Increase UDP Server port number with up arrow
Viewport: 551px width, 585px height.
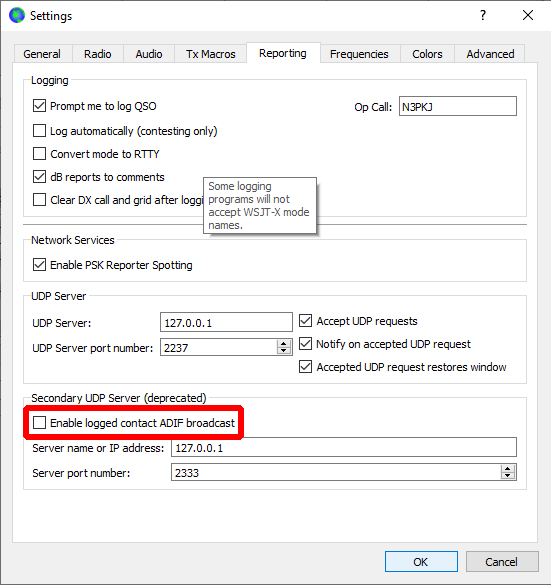click(x=284, y=344)
